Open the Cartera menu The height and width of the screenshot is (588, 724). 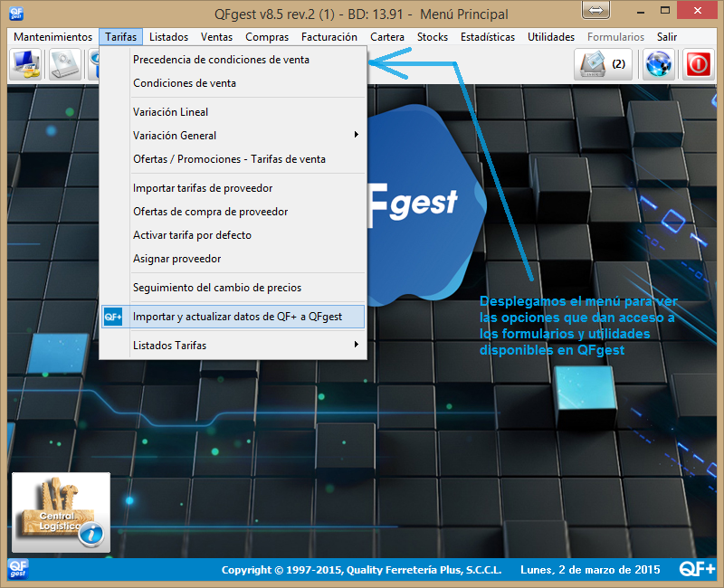coord(387,37)
